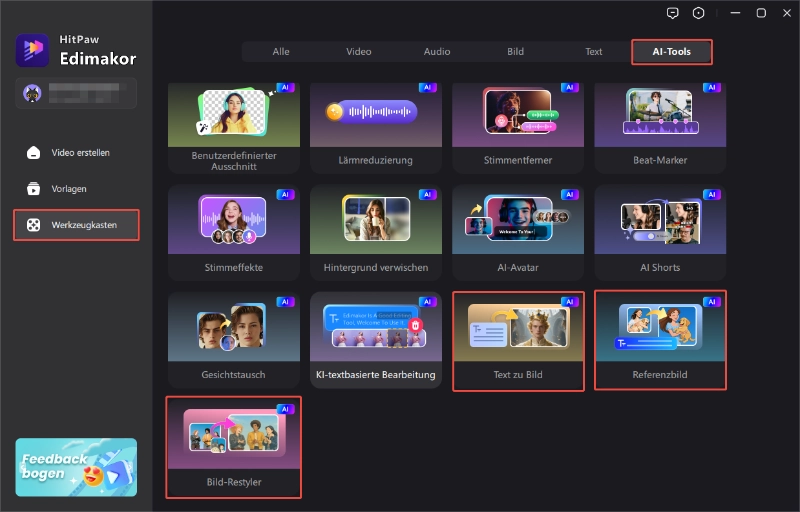Minimize the Edimakor window
Viewport: 800px width, 512px height.
[x=735, y=13]
